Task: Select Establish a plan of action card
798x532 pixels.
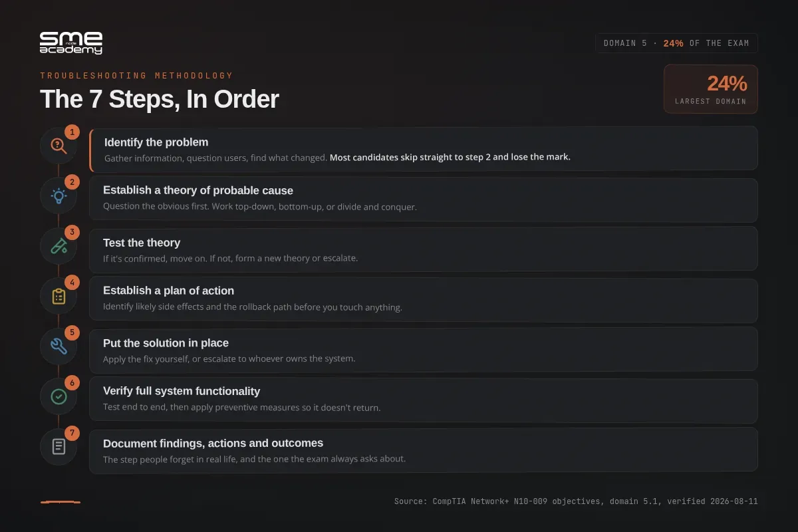Action: (424, 300)
